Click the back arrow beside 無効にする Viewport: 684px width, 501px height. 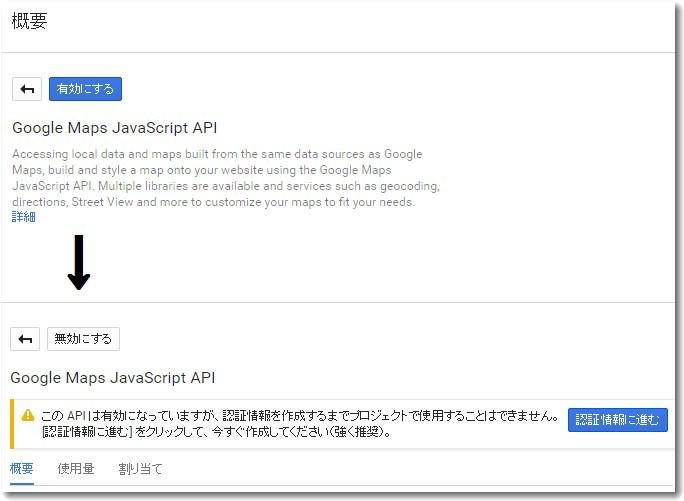tap(25, 339)
